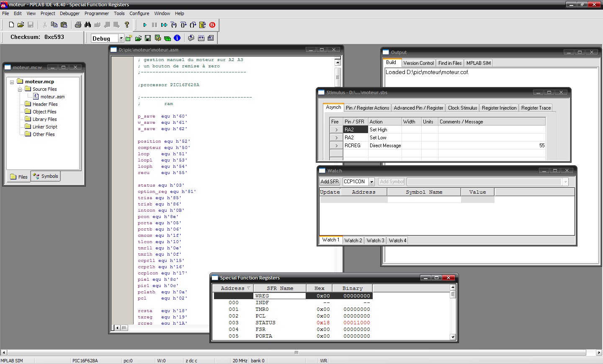
Task: Switch to the Symbols tab in project window
Action: click(x=46, y=176)
